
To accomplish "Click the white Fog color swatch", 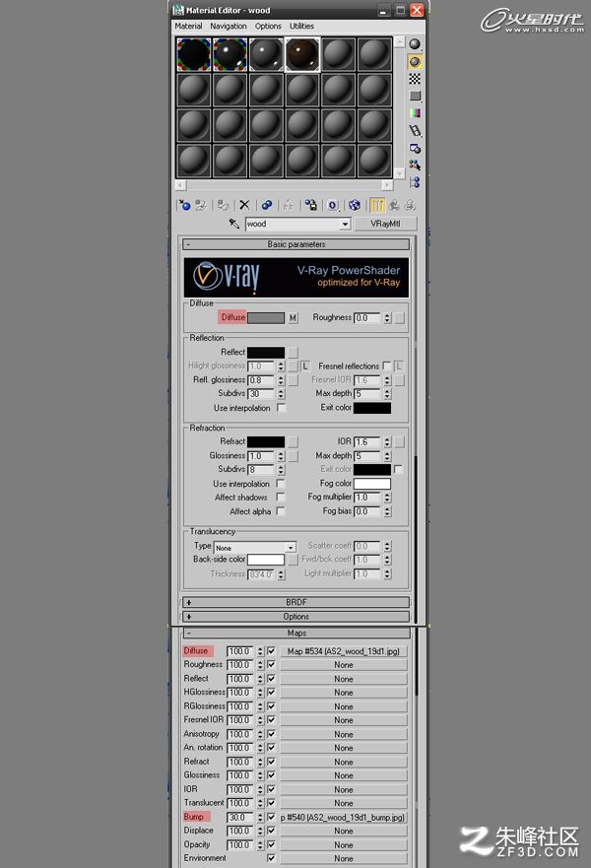I will pos(372,484).
